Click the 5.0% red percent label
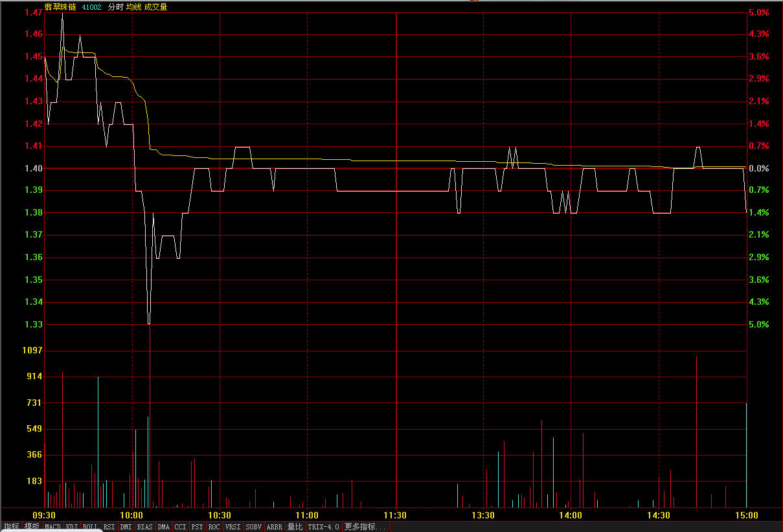The width and height of the screenshot is (783, 532). (x=758, y=12)
